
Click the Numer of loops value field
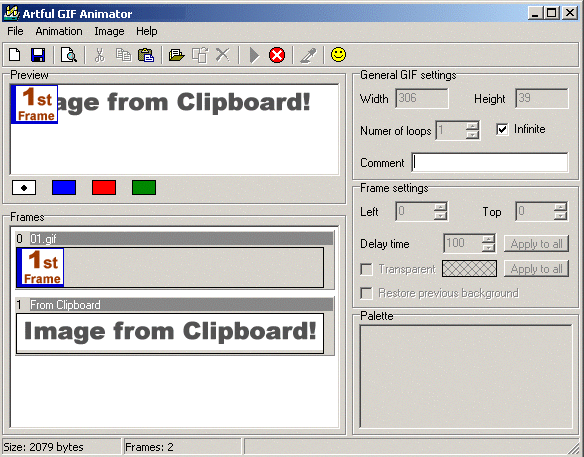click(x=451, y=130)
